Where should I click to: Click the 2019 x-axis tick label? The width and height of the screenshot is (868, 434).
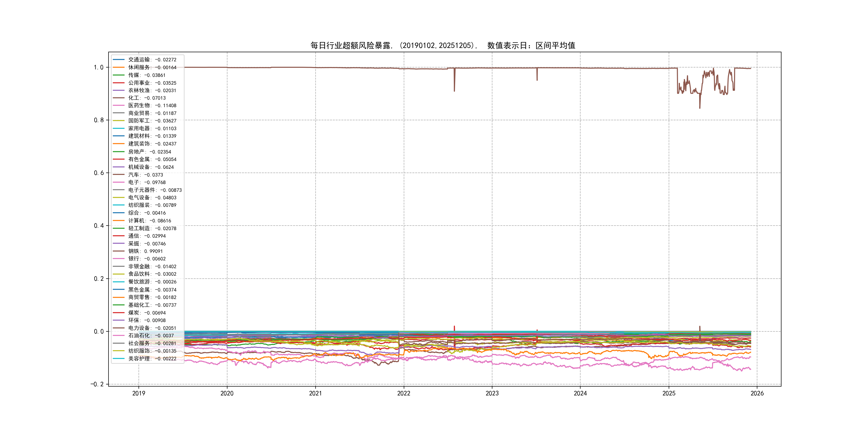tap(139, 393)
